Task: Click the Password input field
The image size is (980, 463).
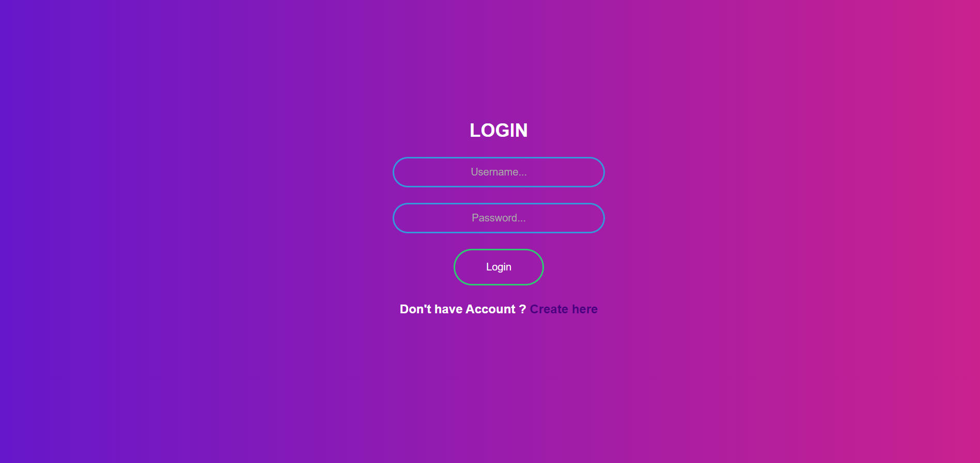Action: tap(499, 218)
